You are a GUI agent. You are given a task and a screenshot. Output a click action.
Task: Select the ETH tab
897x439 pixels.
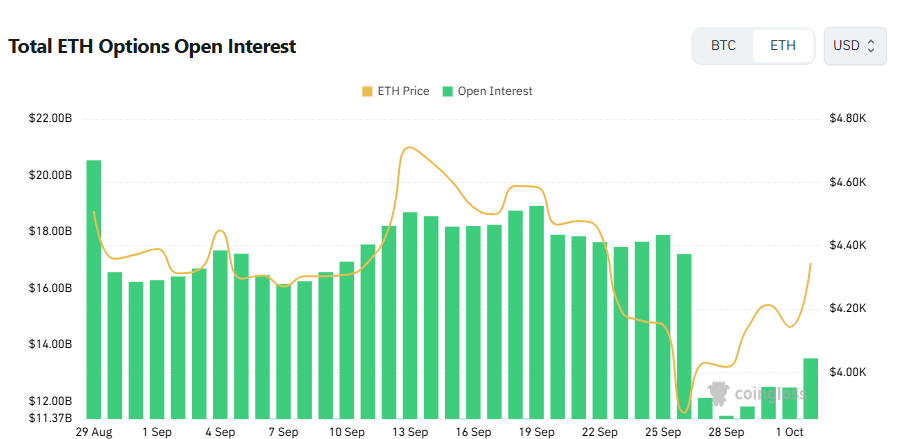click(783, 46)
